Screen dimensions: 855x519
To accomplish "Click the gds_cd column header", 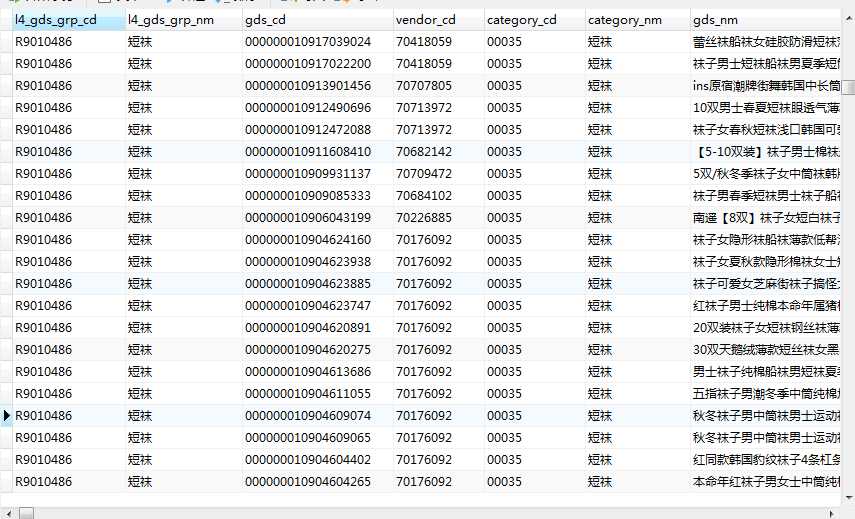I will [x=317, y=20].
